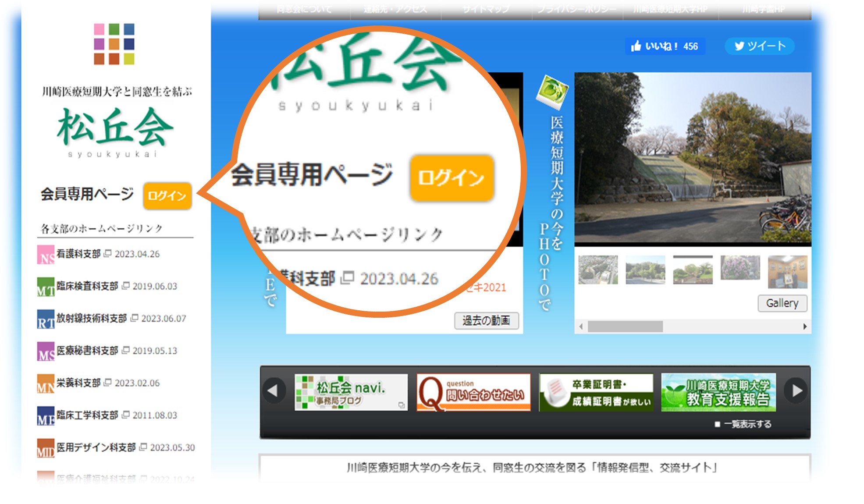Click external-link icon beside 放射線技術科支部

pos(134,318)
